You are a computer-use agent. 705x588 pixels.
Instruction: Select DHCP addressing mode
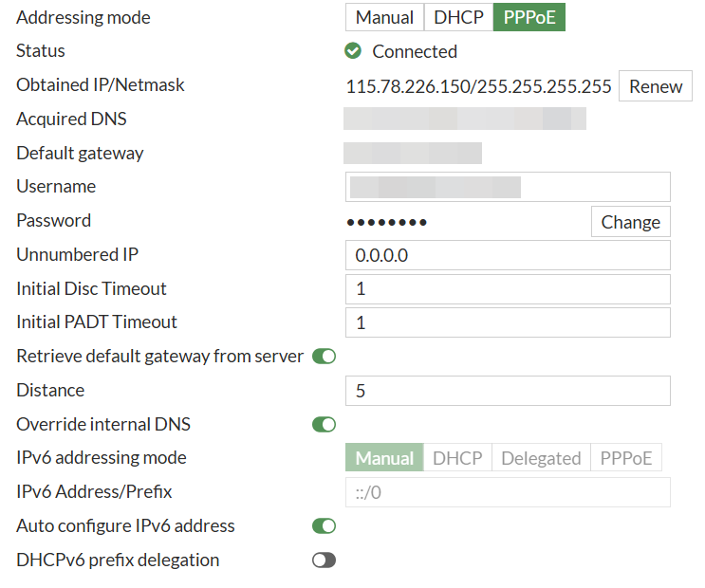[458, 17]
